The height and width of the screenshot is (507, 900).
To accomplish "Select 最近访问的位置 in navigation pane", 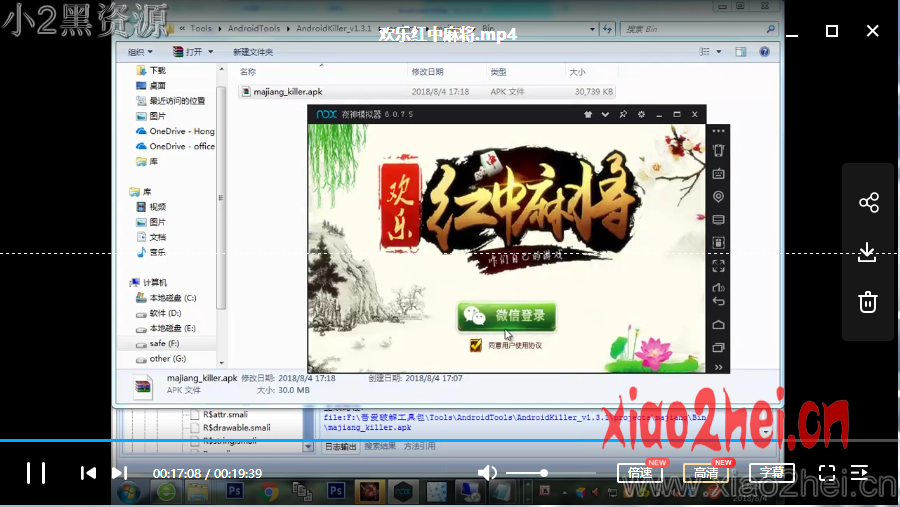I will click(177, 100).
